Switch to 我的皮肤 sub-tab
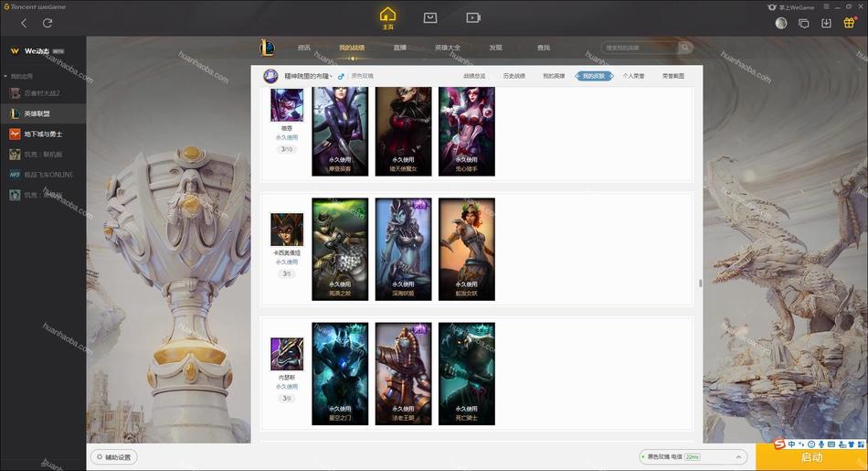Image resolution: width=868 pixels, height=471 pixels. click(x=594, y=76)
